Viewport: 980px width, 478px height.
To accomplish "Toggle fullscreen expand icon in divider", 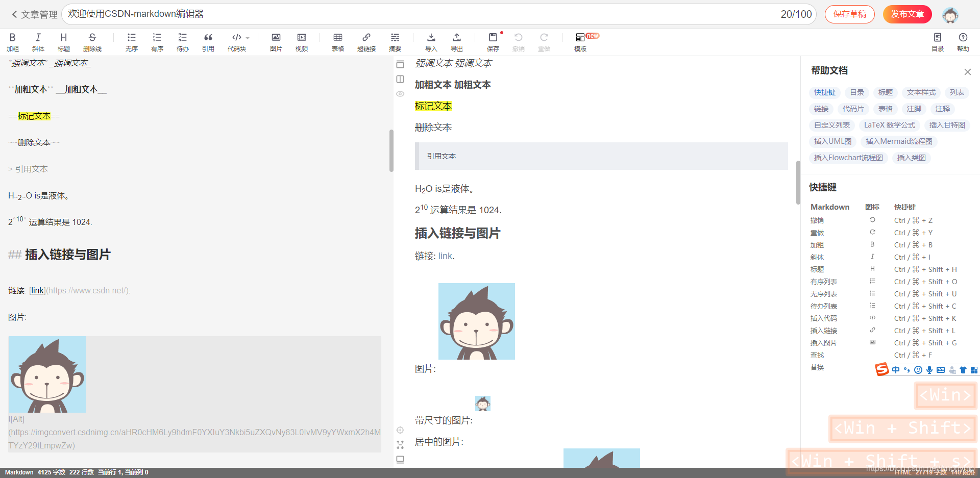I will click(x=400, y=445).
